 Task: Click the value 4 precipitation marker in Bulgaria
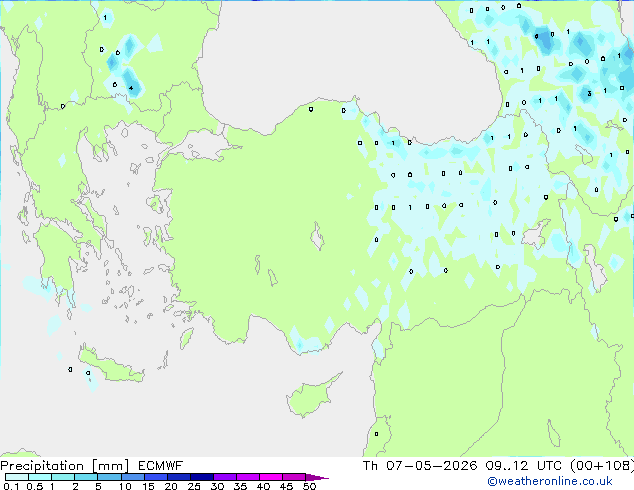tap(131, 88)
